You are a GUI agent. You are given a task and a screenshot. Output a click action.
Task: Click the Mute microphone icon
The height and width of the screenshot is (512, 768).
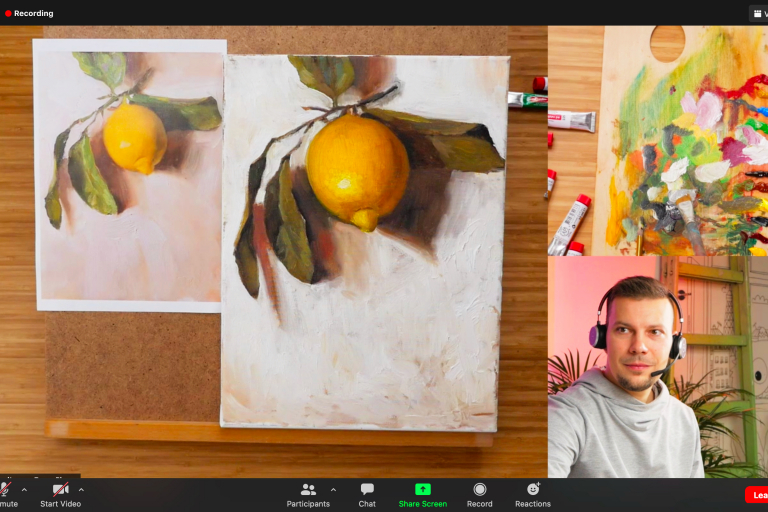click(5, 489)
